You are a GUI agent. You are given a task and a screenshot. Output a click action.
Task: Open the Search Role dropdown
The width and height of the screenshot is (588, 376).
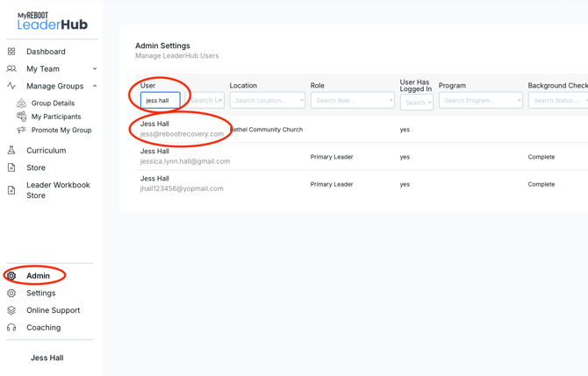(353, 101)
